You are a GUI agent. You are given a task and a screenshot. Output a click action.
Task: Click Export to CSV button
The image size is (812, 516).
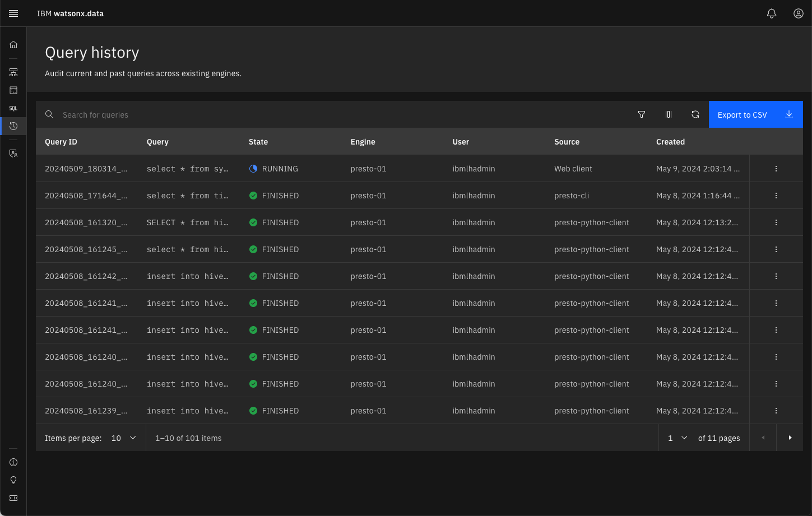click(x=756, y=114)
